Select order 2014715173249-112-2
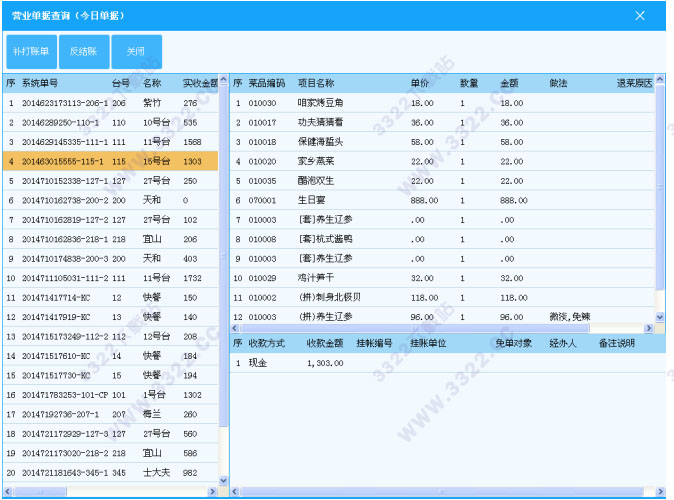Viewport: 674px width, 500px height. tap(111, 336)
